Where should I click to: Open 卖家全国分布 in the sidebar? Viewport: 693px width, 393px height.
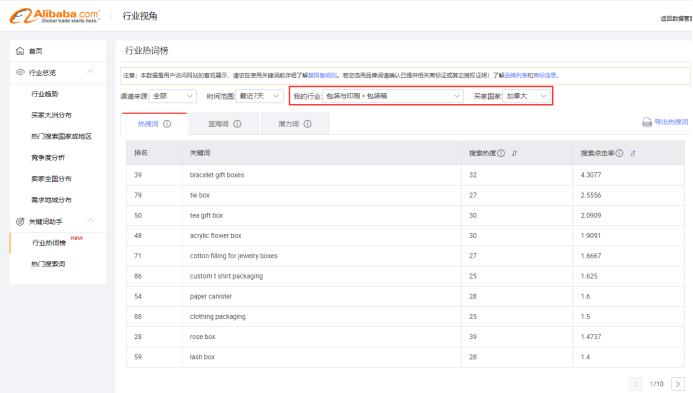click(x=51, y=179)
